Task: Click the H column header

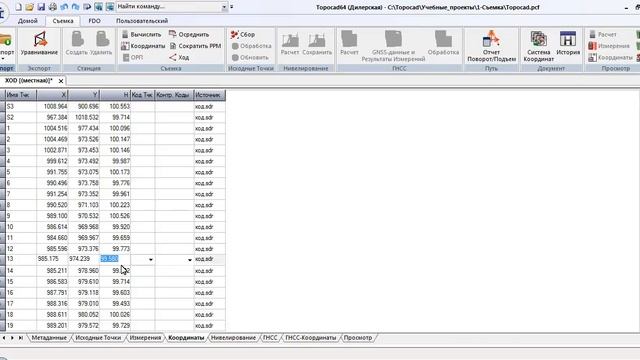Action: (115, 95)
